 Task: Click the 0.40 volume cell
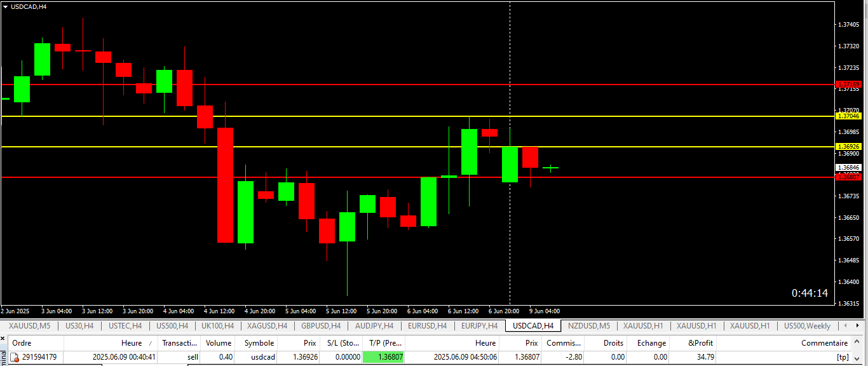(x=226, y=357)
